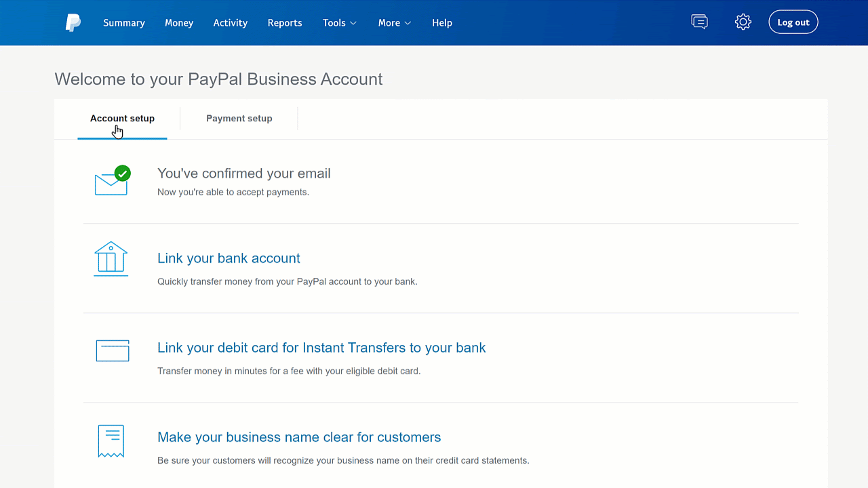The height and width of the screenshot is (488, 868).
Task: Open the Money menu item
Action: point(179,22)
